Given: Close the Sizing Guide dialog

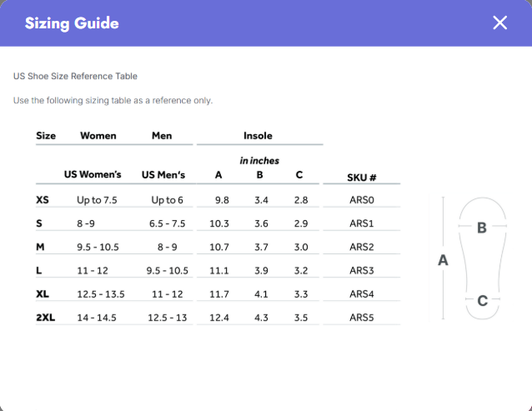Looking at the screenshot, I should [499, 23].
